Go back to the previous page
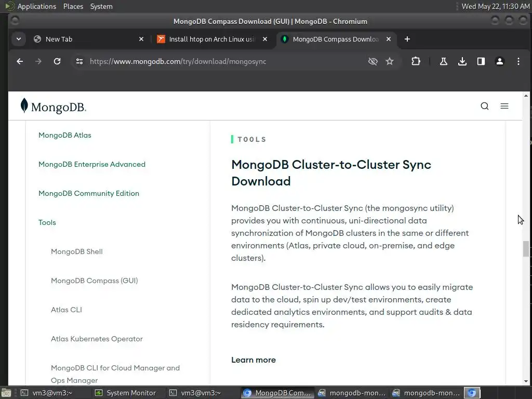This screenshot has width=532, height=399. point(20,61)
